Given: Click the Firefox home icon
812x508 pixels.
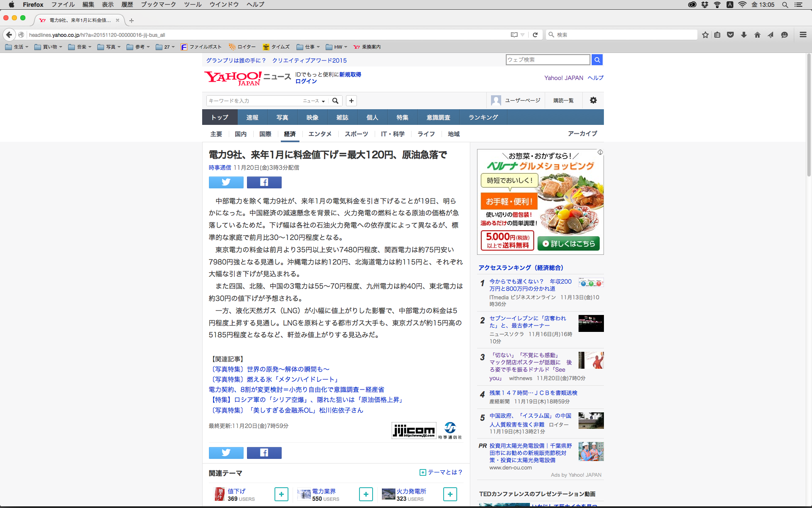Looking at the screenshot, I should [x=757, y=35].
